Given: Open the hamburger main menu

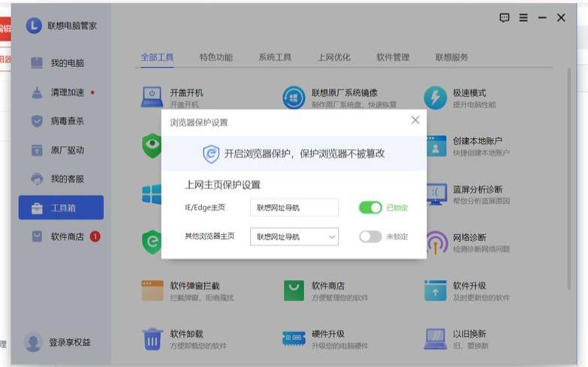Looking at the screenshot, I should point(523,18).
